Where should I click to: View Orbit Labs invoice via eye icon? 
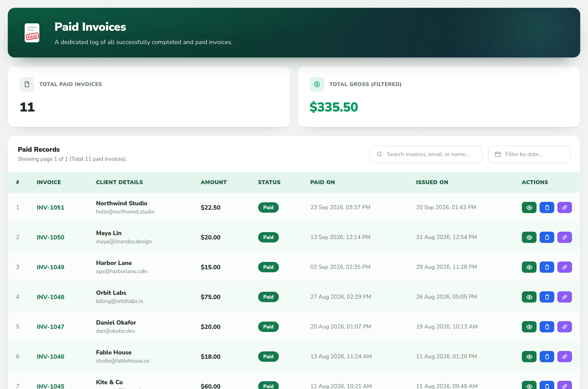tap(529, 297)
